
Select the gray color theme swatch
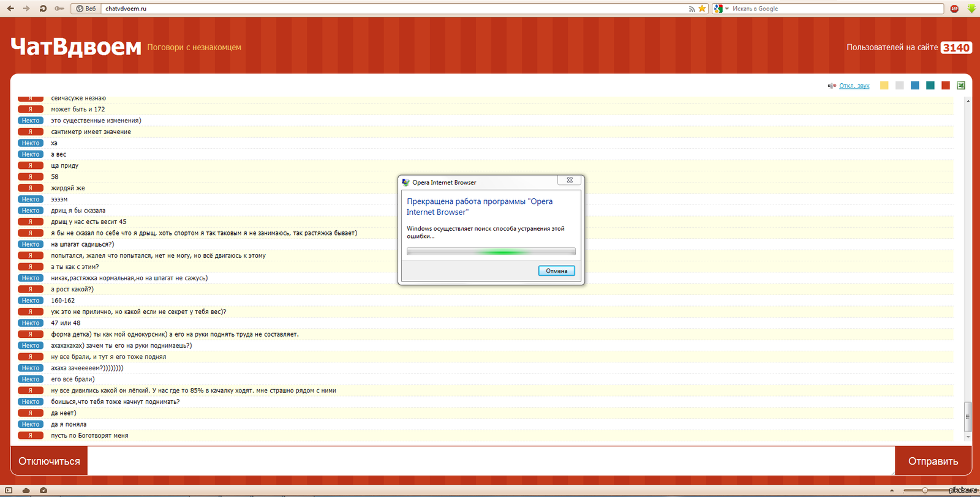[899, 86]
